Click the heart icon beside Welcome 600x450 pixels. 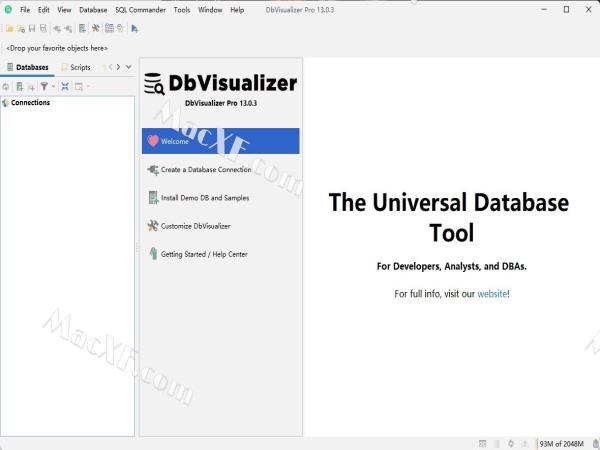click(x=153, y=141)
